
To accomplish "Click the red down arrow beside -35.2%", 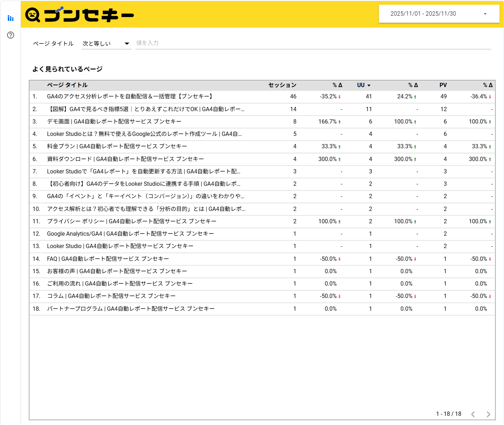I will 339,96.
